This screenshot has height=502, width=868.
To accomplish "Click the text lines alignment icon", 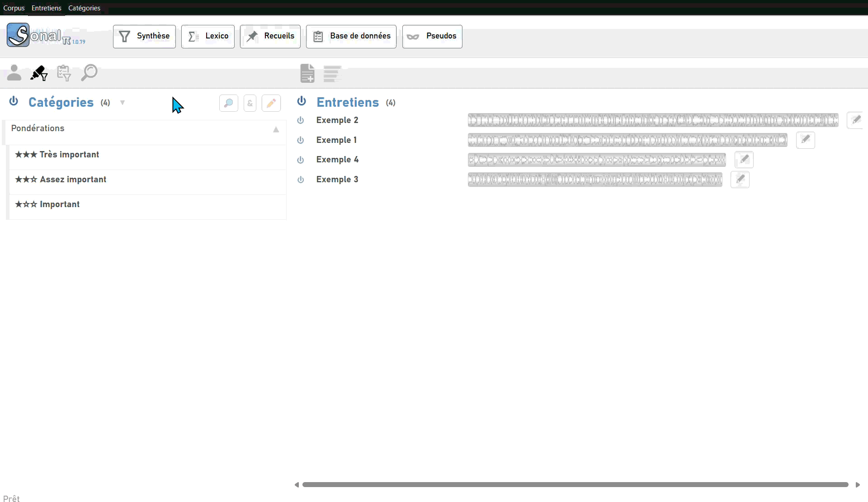I will coord(332,74).
